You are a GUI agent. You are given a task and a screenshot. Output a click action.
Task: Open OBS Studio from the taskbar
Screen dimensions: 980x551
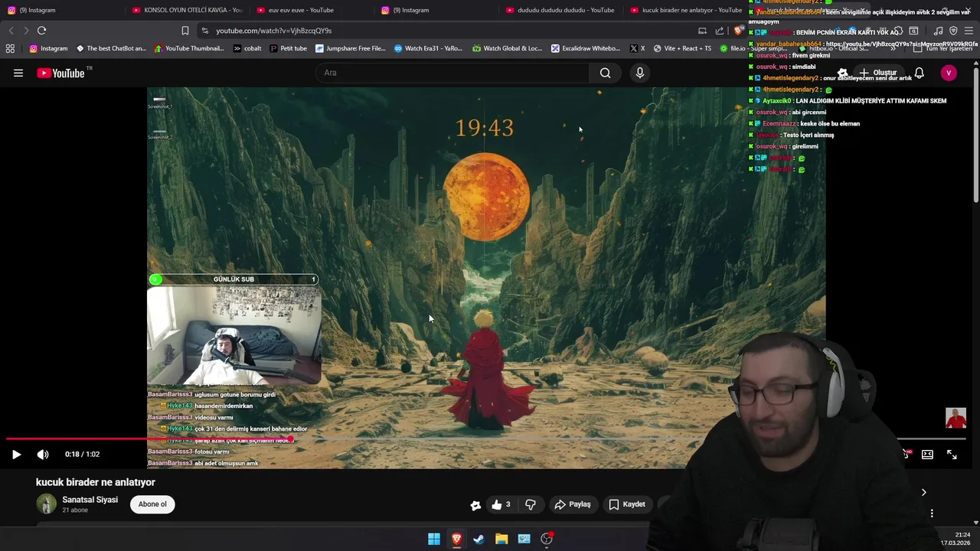click(547, 539)
